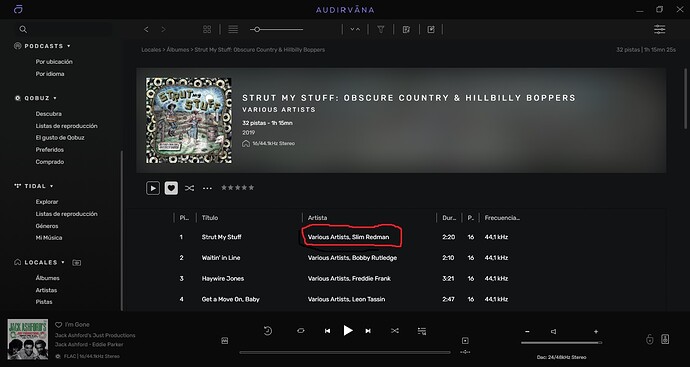Screen dimensions: 690x367
Task: Shuffle the album tracks
Action: 189,188
